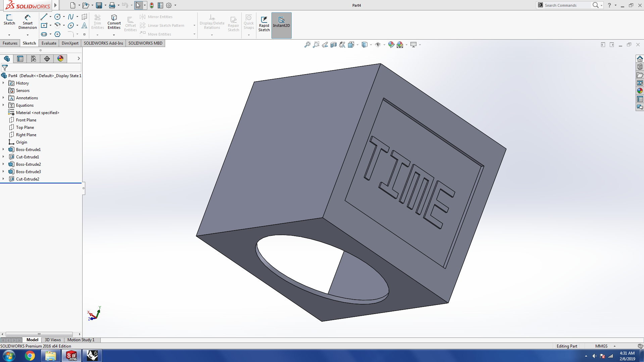
Task: Click the Search Commands field
Action: 567,5
